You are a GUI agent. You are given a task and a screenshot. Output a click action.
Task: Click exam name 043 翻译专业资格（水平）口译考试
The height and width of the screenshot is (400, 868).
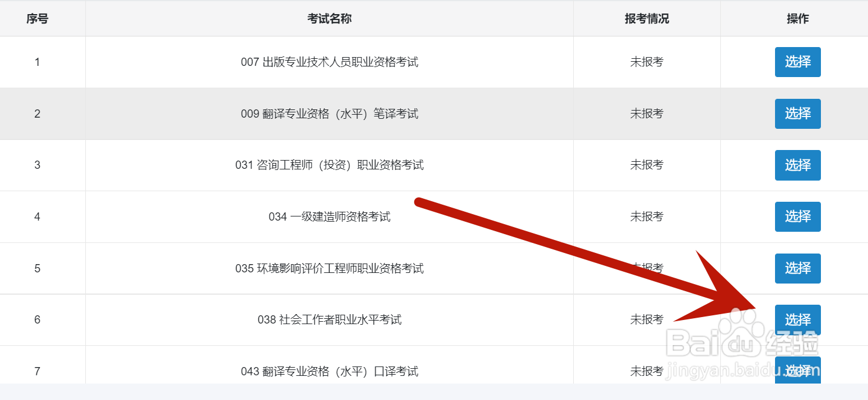[x=329, y=371]
